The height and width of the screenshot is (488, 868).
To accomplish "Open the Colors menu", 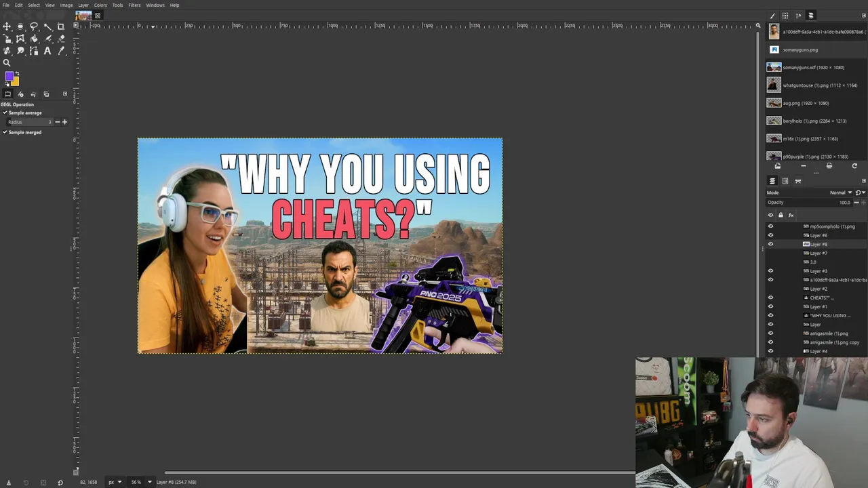I will tap(100, 5).
